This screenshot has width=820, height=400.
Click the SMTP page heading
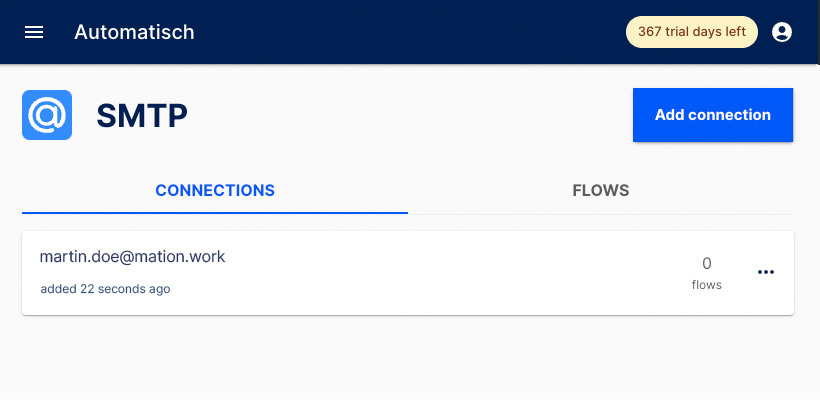[142, 116]
